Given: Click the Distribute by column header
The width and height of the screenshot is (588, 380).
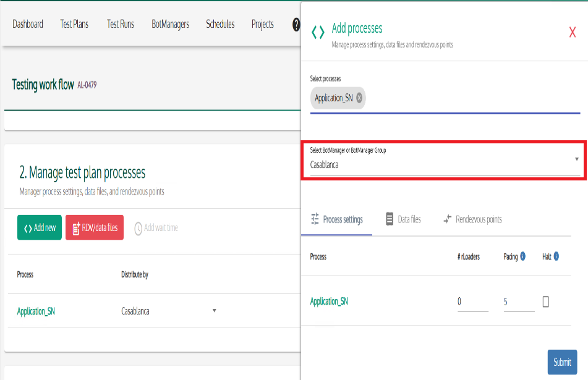Looking at the screenshot, I should 135,275.
